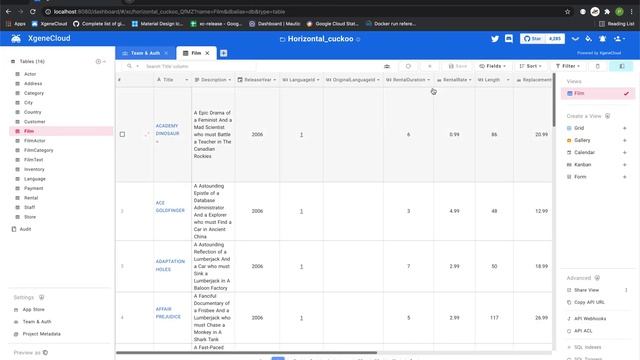Open the ADAPTATION HOLES film link

pyautogui.click(x=170, y=265)
